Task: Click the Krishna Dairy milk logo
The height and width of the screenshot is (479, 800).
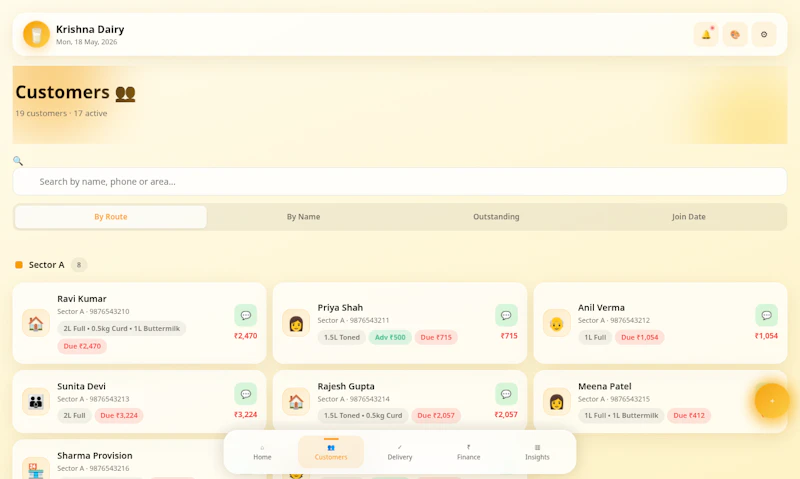Action: (36, 34)
